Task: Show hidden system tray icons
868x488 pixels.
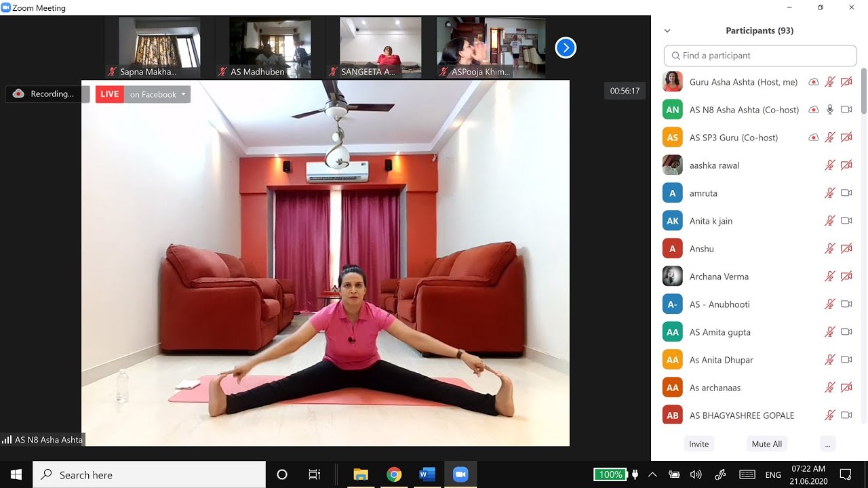Action: (652, 474)
